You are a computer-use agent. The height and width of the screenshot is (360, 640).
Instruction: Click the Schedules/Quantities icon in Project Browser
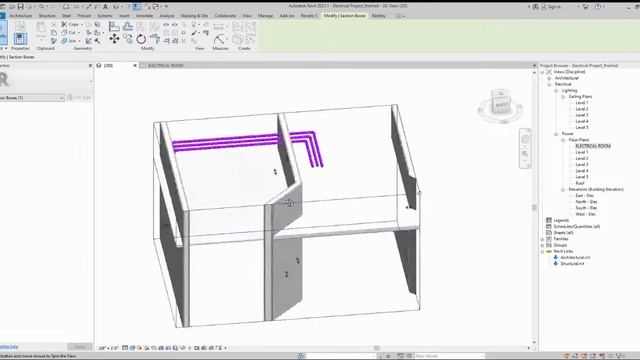tap(549, 226)
